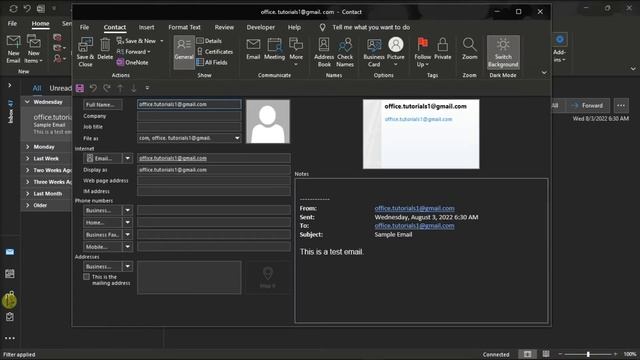Open the File menu of contact window
The image size is (640, 360).
(x=84, y=27)
